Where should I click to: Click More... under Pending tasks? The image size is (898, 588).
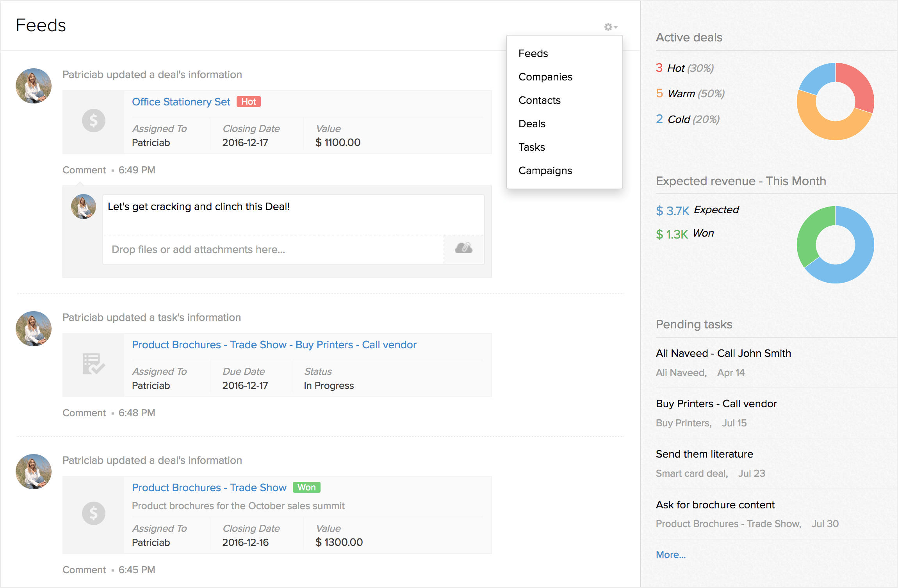click(670, 554)
